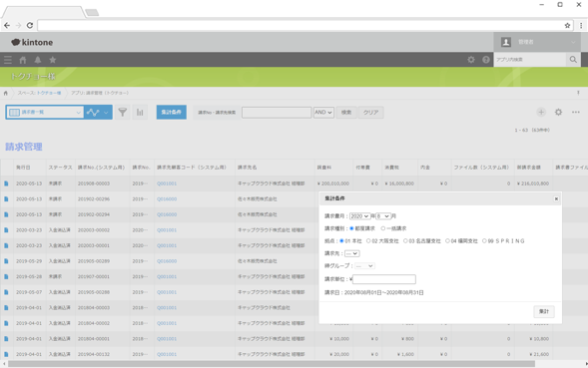Open the month dropdown showing 8

pyautogui.click(x=383, y=216)
